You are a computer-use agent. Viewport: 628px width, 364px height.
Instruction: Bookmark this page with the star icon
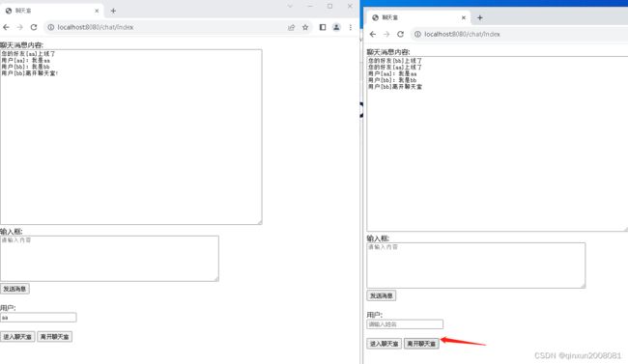(x=305, y=27)
